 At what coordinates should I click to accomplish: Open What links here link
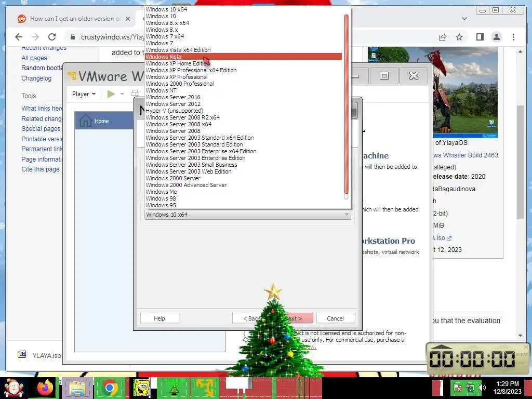tap(42, 109)
